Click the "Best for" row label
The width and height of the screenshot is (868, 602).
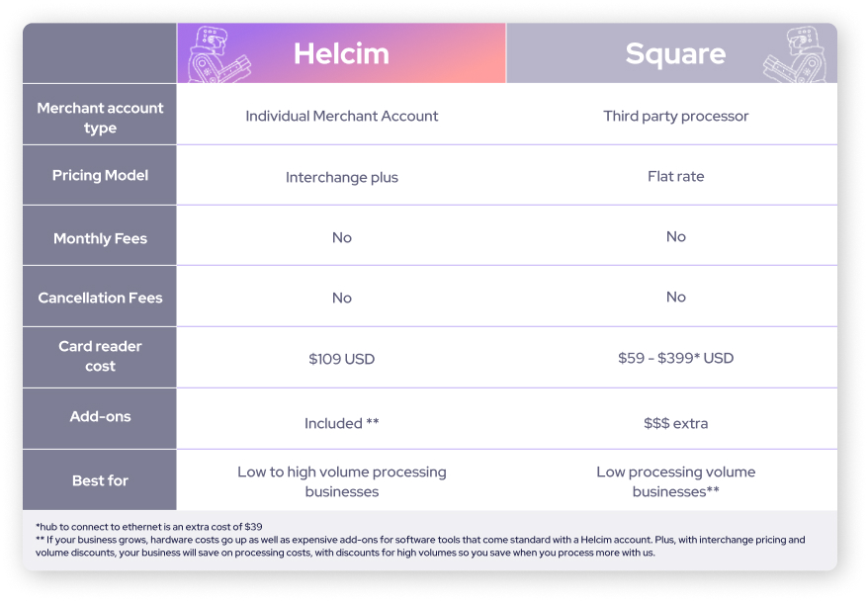pos(100,480)
